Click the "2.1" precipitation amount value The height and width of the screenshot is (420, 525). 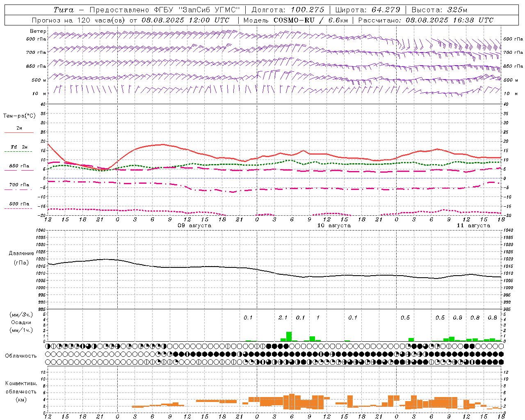point(283,318)
